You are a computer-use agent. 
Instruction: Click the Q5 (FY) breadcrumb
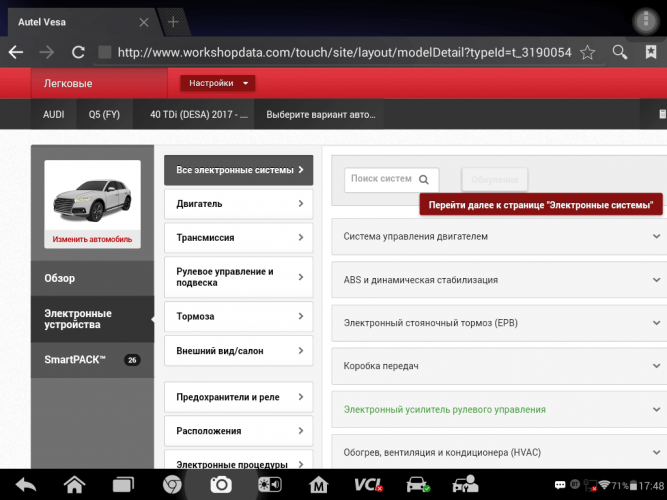pyautogui.click(x=104, y=114)
